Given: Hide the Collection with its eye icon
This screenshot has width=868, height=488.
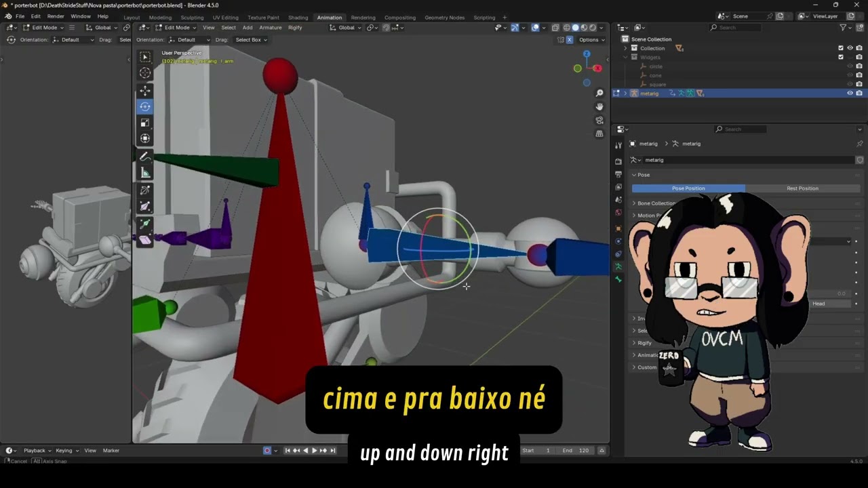Looking at the screenshot, I should (850, 48).
